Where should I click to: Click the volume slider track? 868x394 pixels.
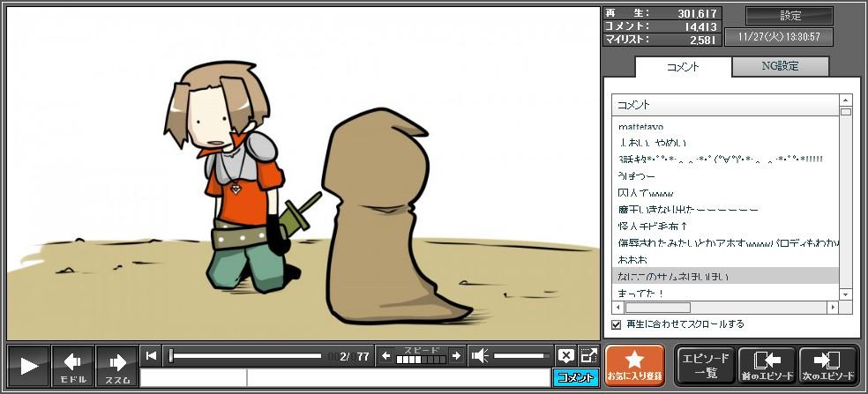(522, 356)
